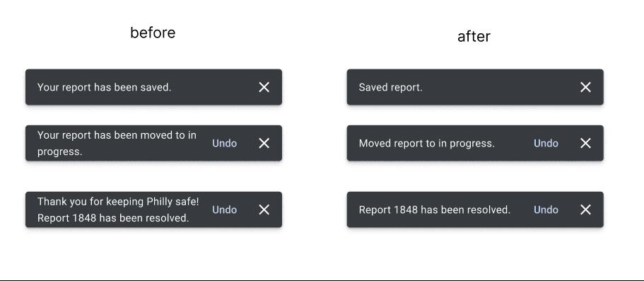Undo in "Your report has been moved" snackbar
The image size is (644, 281).
pos(225,143)
